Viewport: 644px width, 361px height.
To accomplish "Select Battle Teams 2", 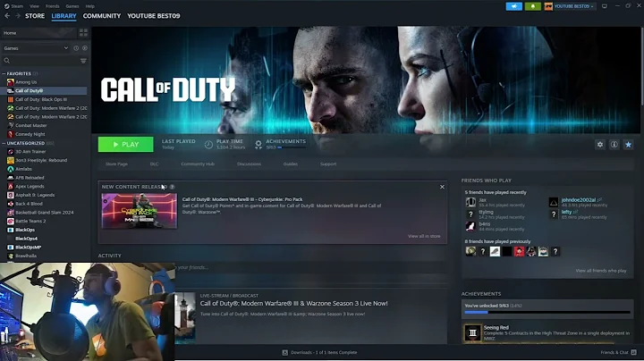I will 30,221.
